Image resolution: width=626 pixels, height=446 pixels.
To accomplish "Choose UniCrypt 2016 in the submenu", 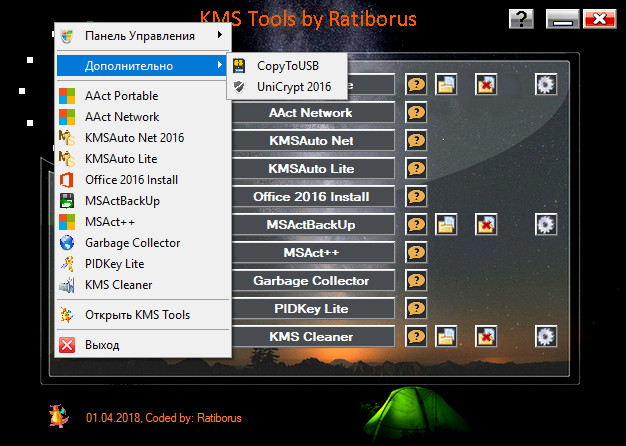I will (x=293, y=87).
